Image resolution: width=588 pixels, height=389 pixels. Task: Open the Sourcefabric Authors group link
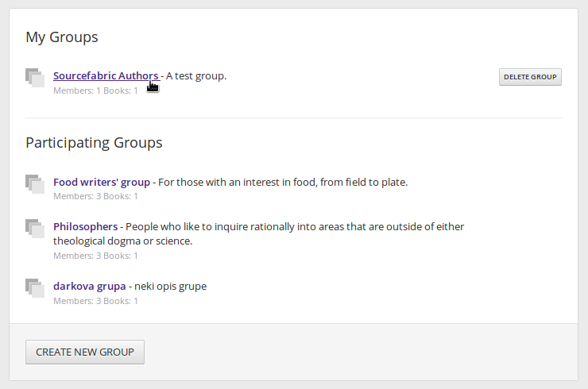[106, 75]
